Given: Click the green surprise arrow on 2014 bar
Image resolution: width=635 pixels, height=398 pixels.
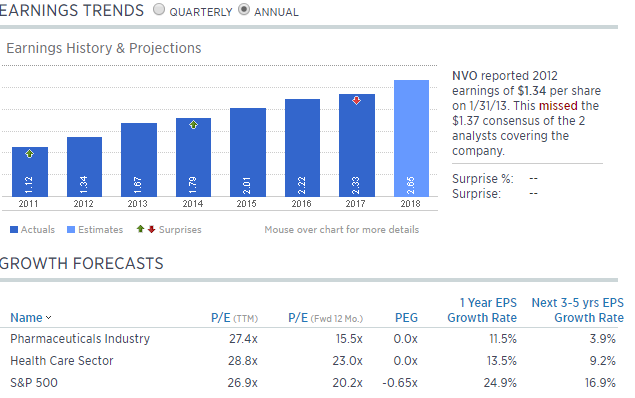Looking at the screenshot, I should coord(194,125).
